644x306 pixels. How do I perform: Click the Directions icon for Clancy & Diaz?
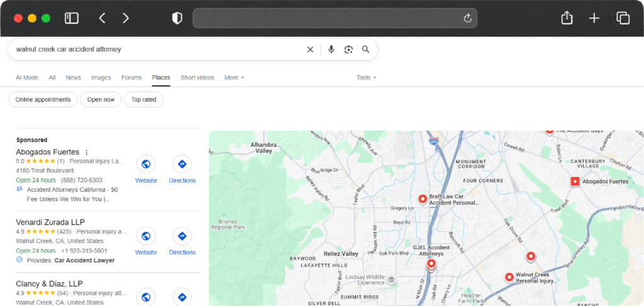click(x=182, y=297)
